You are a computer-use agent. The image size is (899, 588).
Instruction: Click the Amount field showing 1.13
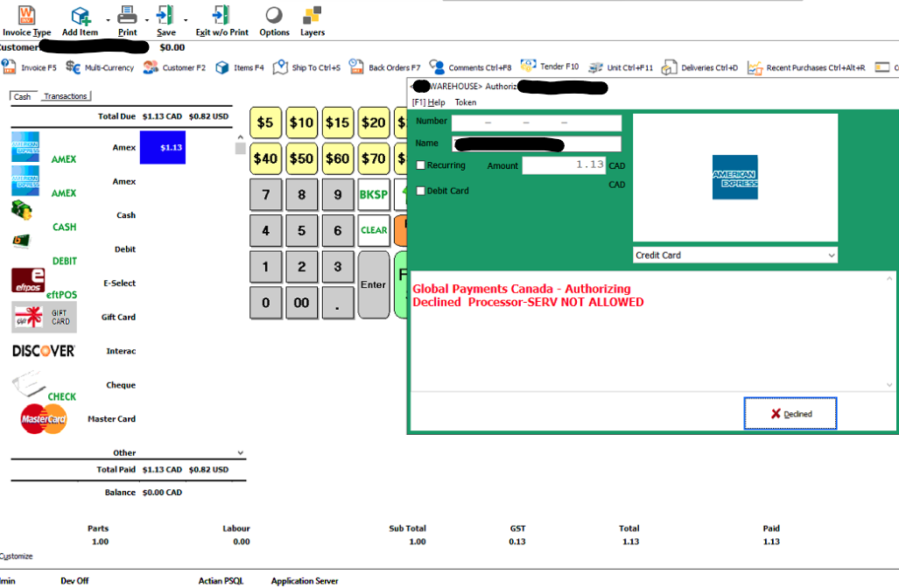pyautogui.click(x=564, y=165)
